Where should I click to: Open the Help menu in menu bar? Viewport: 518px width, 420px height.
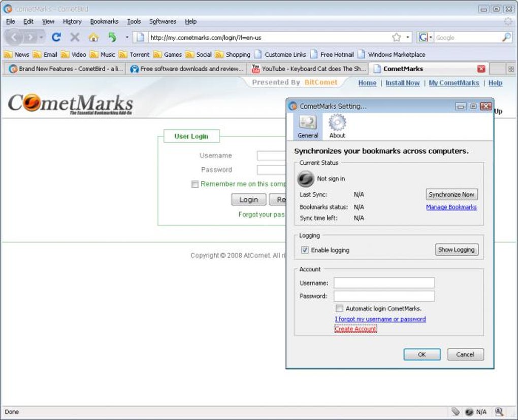[x=190, y=21]
